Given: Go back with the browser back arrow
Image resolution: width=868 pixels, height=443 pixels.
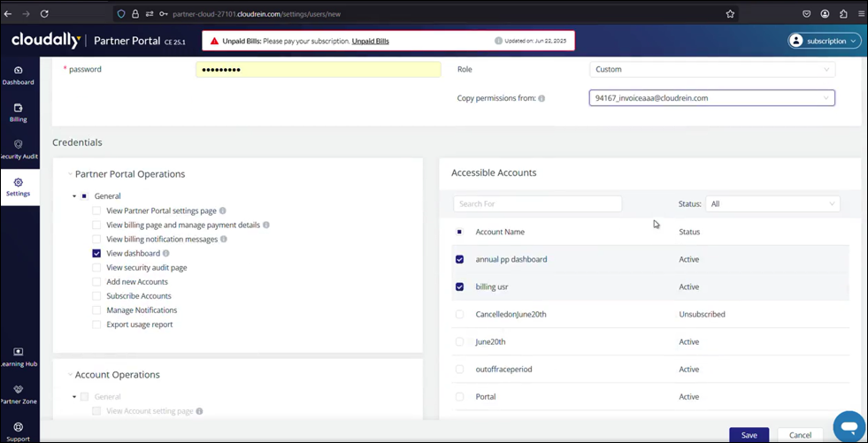Looking at the screenshot, I should pyautogui.click(x=8, y=14).
